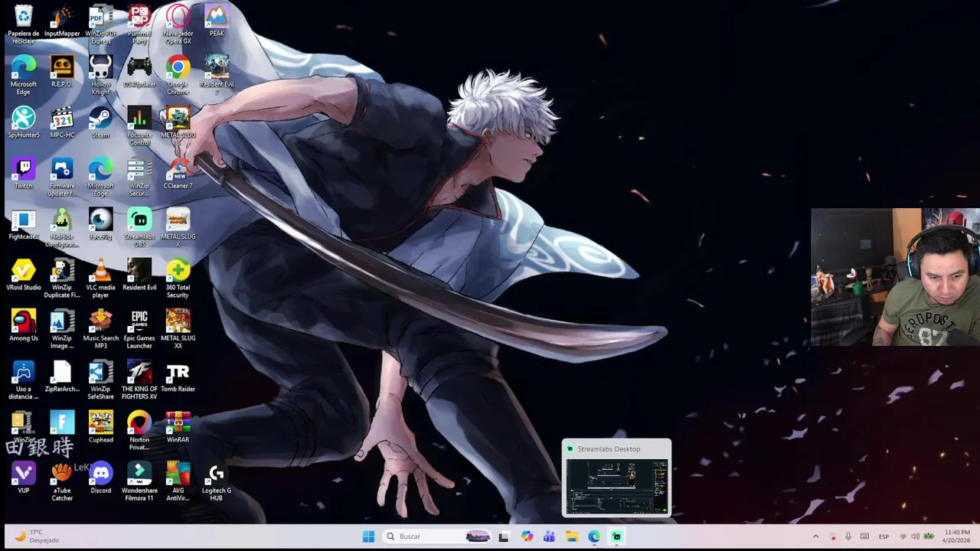This screenshot has width=980, height=551.
Task: Select the Fightcade2 icon
Action: tap(24, 224)
